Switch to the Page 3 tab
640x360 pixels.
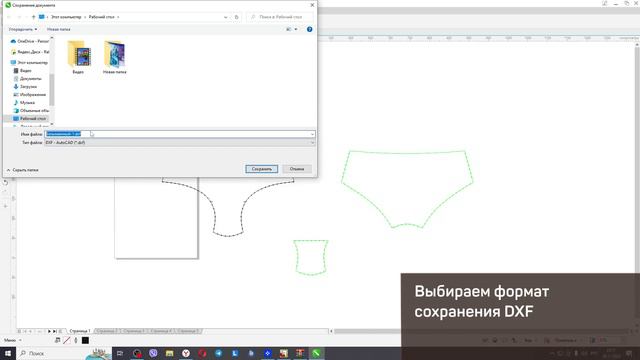coord(134,331)
